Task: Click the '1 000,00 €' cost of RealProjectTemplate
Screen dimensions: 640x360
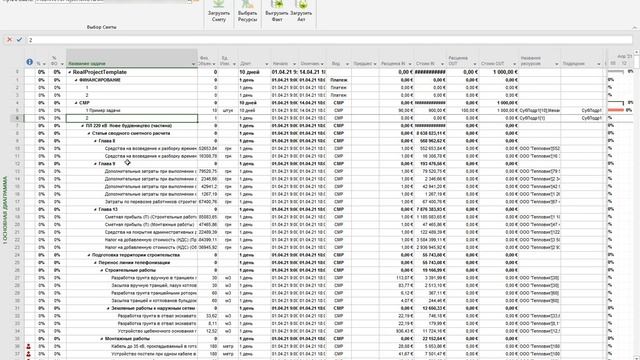Action: click(x=505, y=72)
